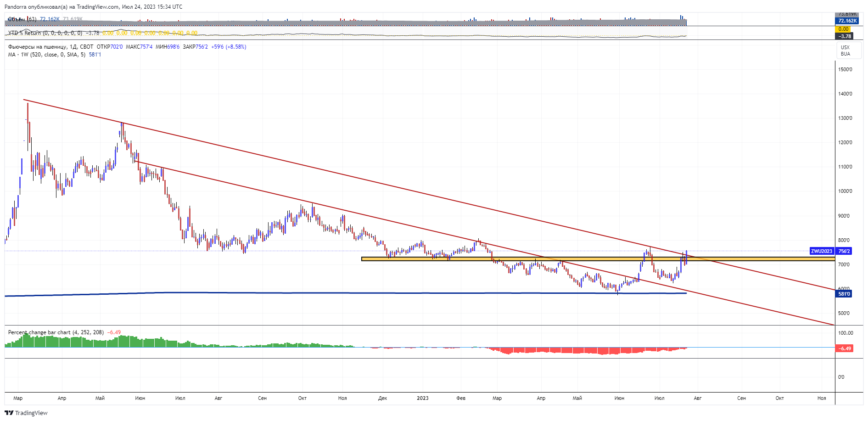The height and width of the screenshot is (421, 868).
Task: Select the blue 581'0 MA price label
Action: click(844, 294)
